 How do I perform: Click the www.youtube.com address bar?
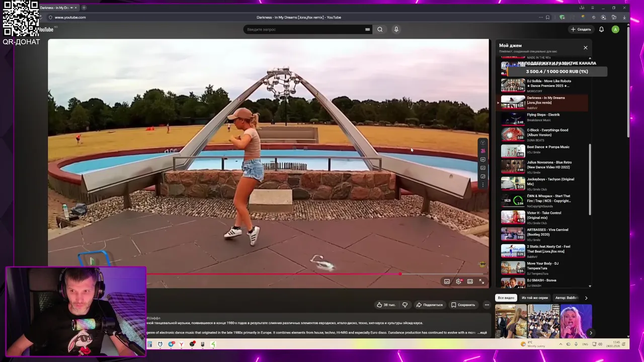coord(70,17)
